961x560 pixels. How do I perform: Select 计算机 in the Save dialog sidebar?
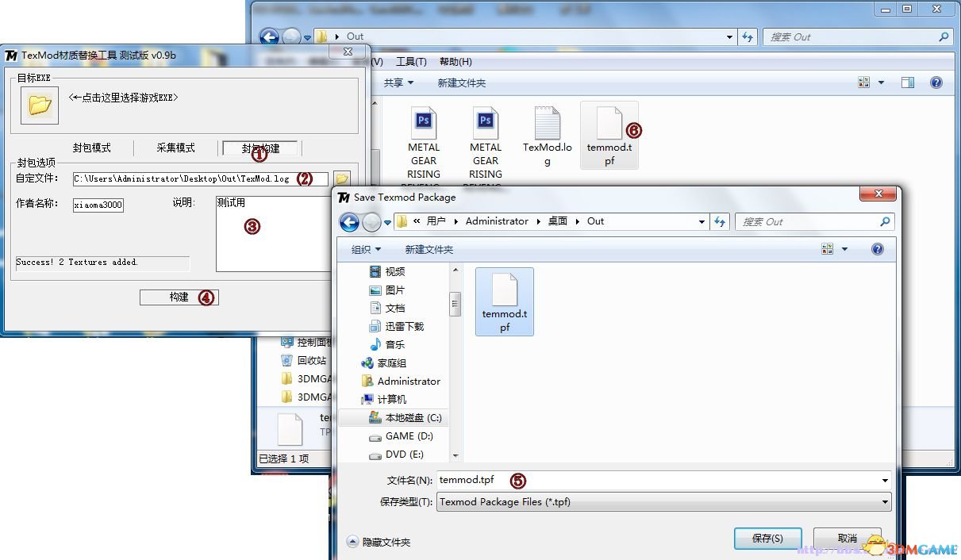click(384, 399)
